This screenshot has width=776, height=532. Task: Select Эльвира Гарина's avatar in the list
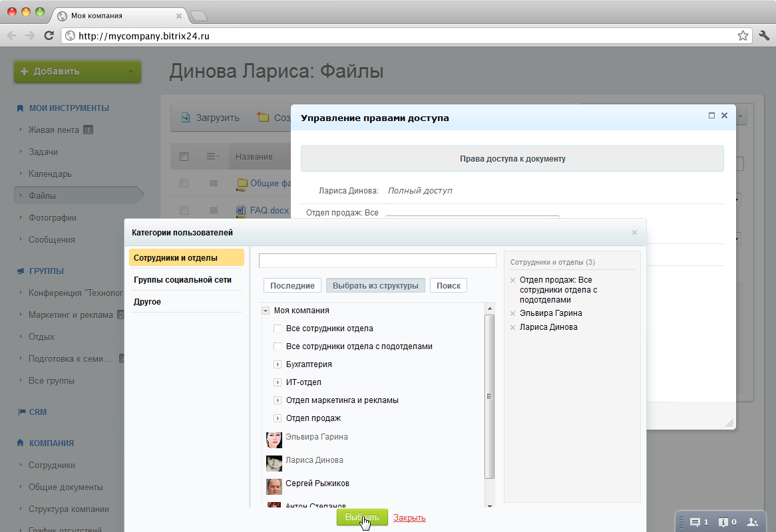click(274, 440)
